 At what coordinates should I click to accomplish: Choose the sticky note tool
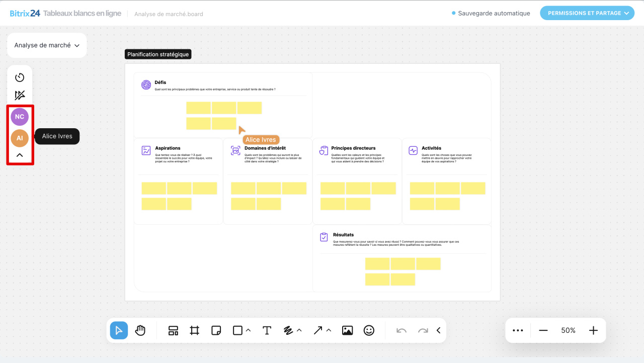click(x=216, y=330)
